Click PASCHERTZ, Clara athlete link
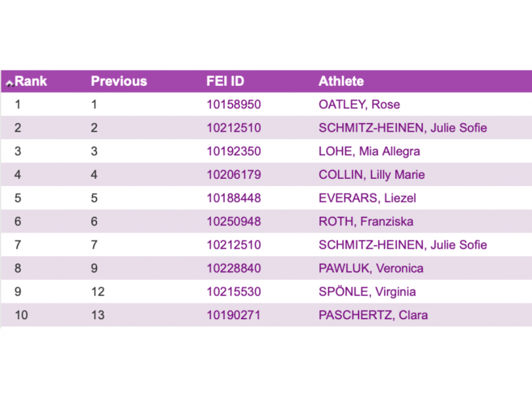This screenshot has height=399, width=532. tap(373, 315)
